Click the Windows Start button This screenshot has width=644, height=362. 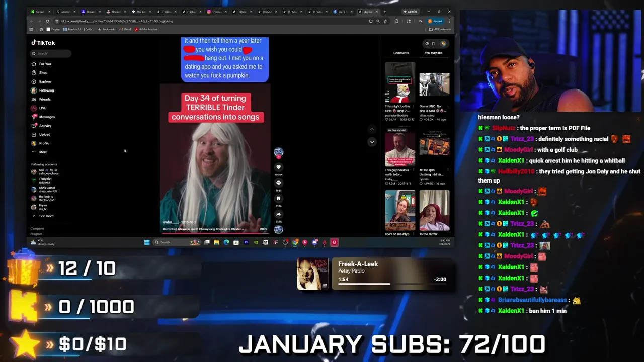tap(147, 242)
